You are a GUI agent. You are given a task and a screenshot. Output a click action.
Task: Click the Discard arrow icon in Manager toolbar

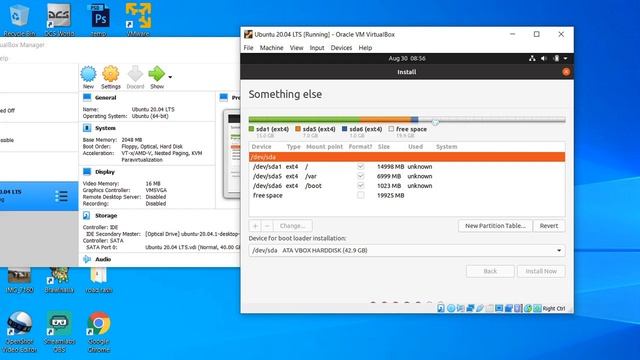(135, 74)
